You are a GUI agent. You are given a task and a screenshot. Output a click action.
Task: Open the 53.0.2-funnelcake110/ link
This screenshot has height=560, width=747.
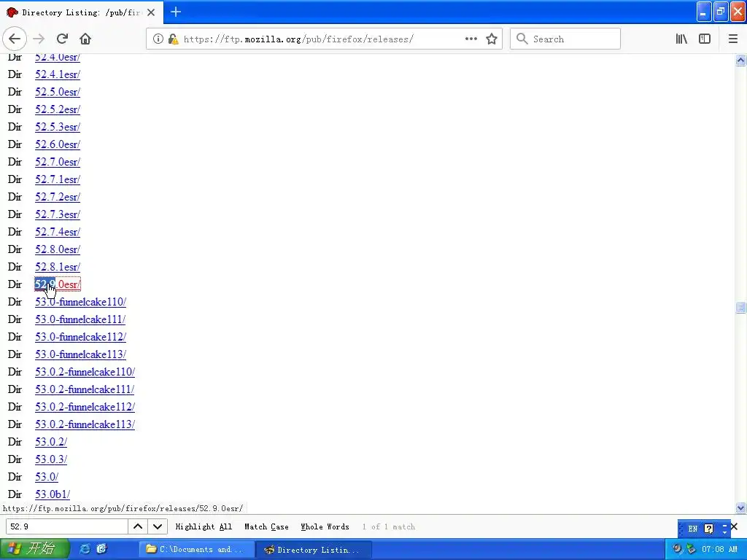[85, 372]
